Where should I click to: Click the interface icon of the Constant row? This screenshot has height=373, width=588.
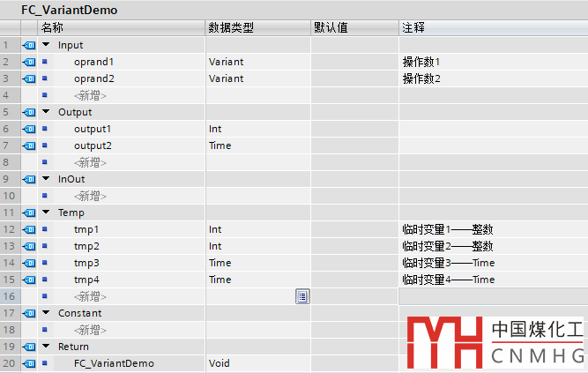(29, 313)
